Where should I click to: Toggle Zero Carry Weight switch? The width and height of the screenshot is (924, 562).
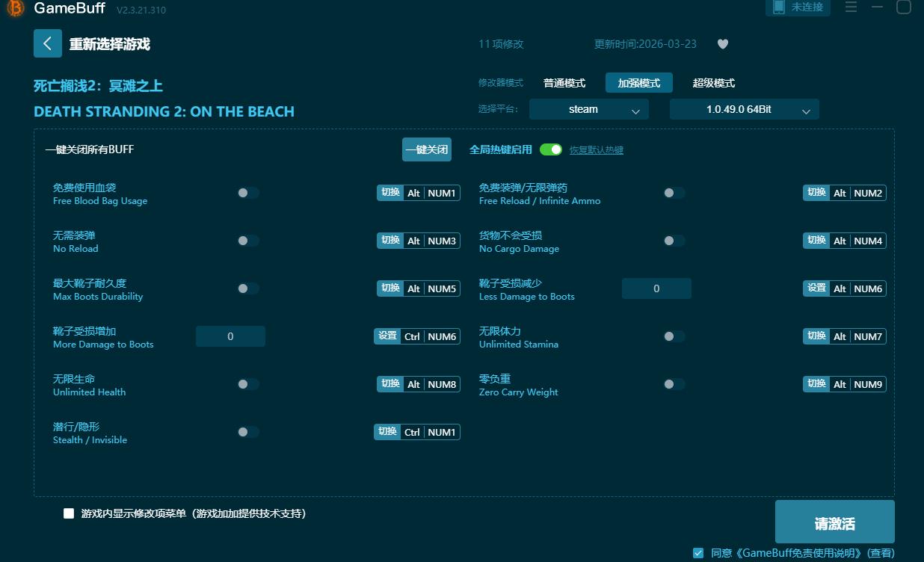point(674,384)
